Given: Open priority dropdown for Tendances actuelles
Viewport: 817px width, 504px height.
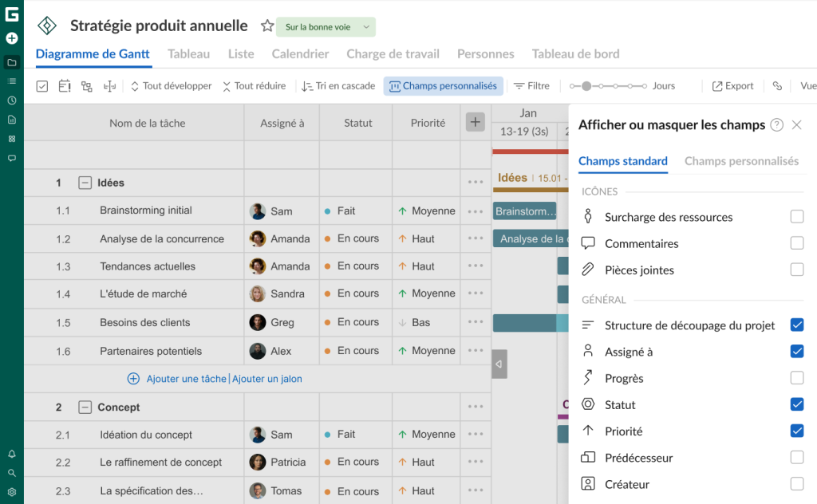Looking at the screenshot, I should [426, 266].
